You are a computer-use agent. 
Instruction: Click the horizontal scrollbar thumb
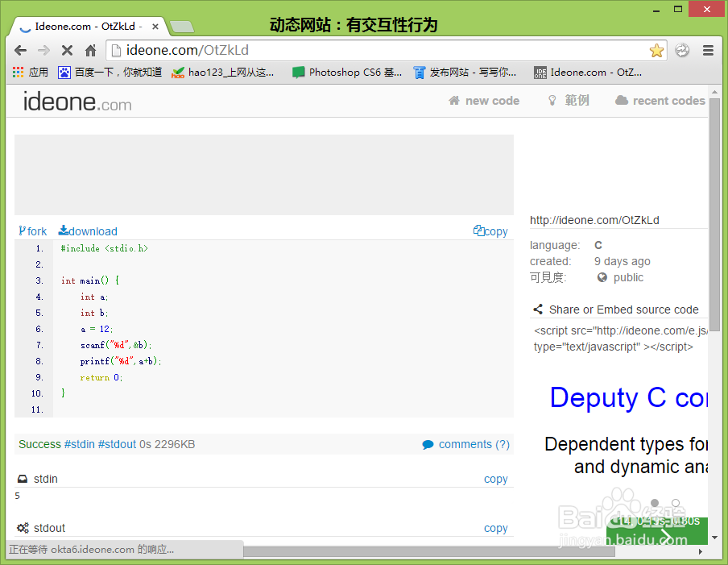[x=429, y=551]
